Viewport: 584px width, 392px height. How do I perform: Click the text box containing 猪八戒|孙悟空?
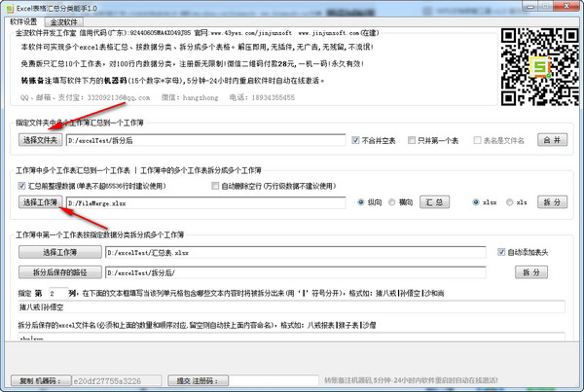coord(291,307)
